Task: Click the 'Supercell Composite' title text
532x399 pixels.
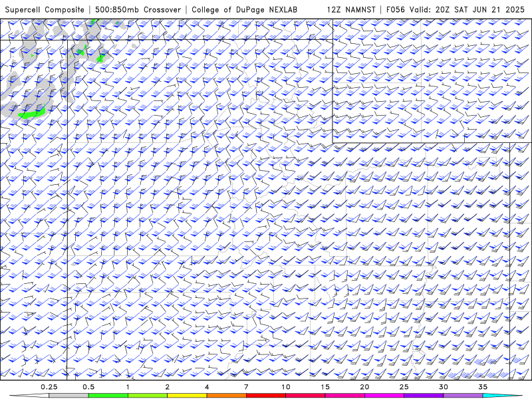Action: click(x=45, y=9)
